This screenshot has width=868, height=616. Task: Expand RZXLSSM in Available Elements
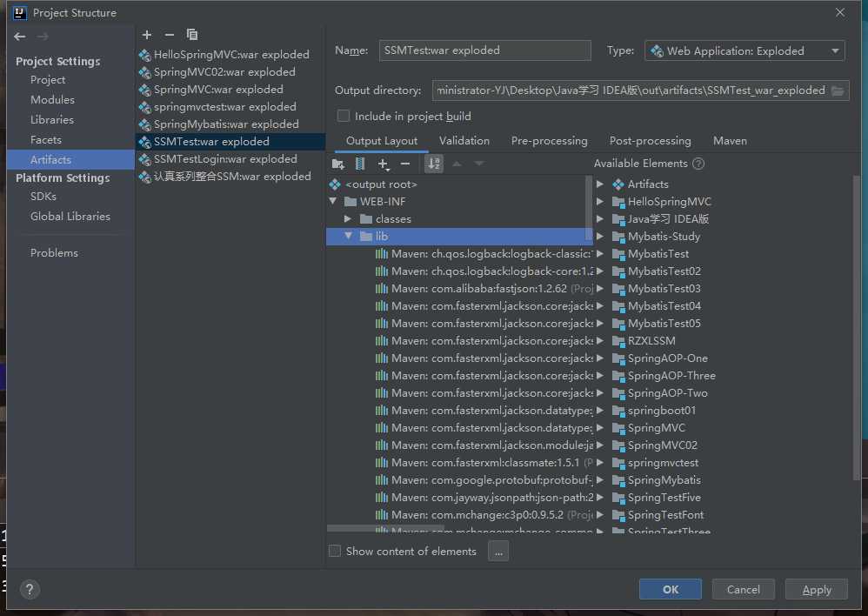tap(600, 341)
